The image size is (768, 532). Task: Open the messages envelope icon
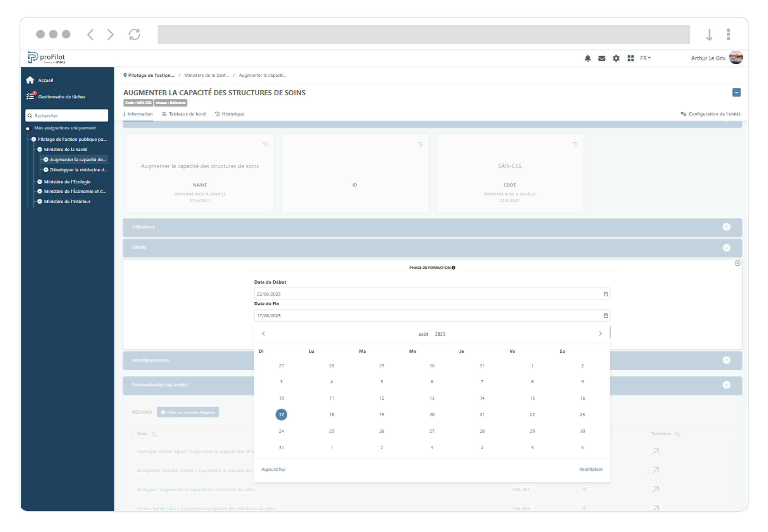click(x=602, y=58)
